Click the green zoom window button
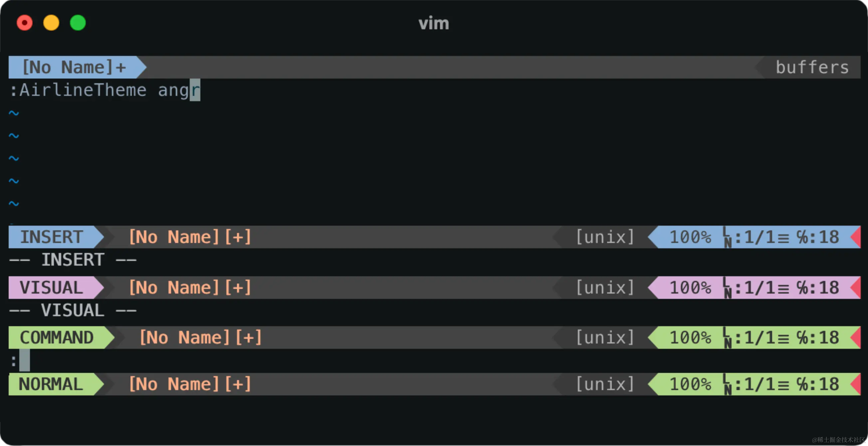 [78, 23]
